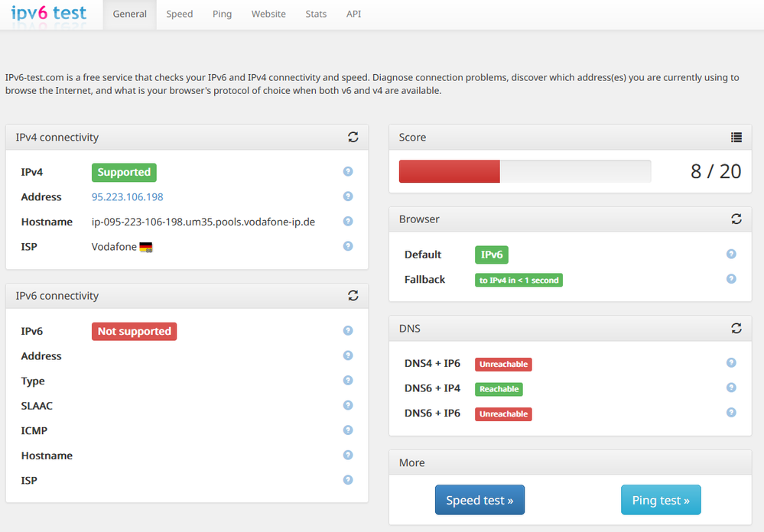764x532 pixels.
Task: Click the Unreachable badge for DNS6 + IP6
Action: click(503, 414)
